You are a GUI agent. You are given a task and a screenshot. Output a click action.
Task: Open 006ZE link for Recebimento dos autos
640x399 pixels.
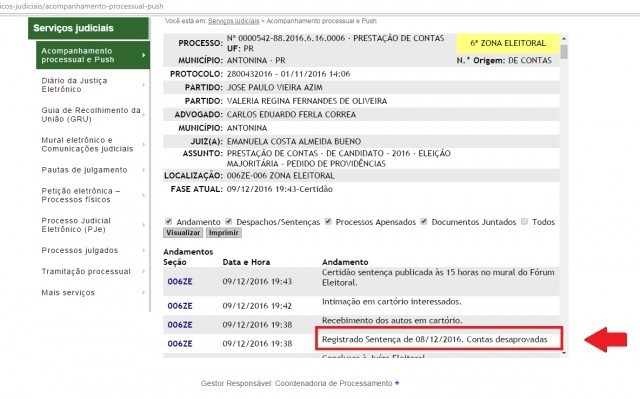click(180, 325)
